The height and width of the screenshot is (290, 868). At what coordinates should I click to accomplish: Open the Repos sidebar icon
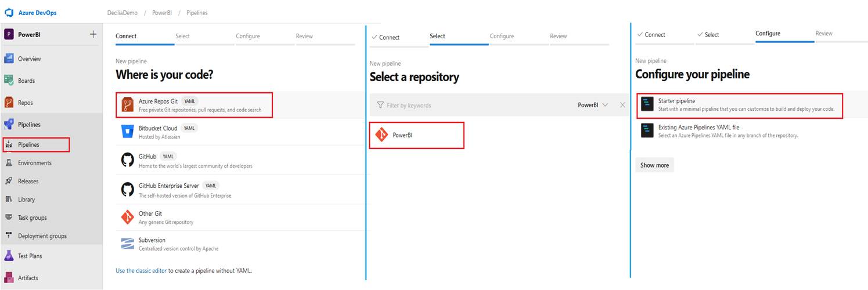pos(9,103)
